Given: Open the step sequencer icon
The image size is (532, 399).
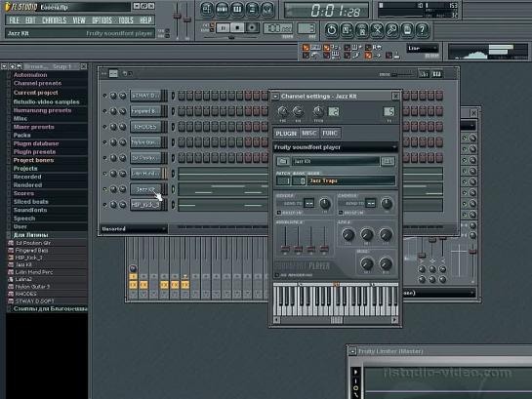Looking at the screenshot, I should 222,9.
